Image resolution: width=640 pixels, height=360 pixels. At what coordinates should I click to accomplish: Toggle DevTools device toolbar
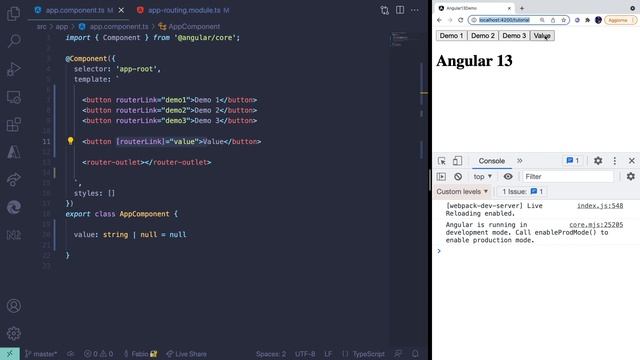pos(457,161)
